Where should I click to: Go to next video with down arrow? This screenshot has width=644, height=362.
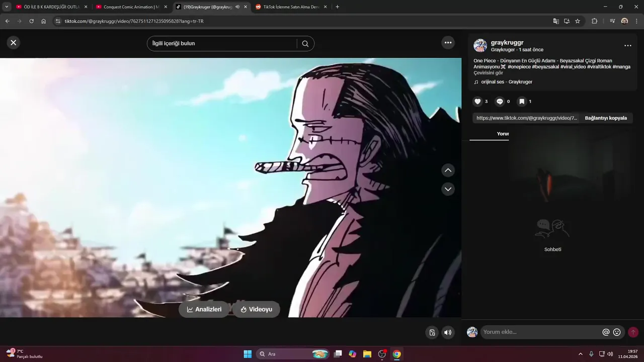tap(448, 189)
